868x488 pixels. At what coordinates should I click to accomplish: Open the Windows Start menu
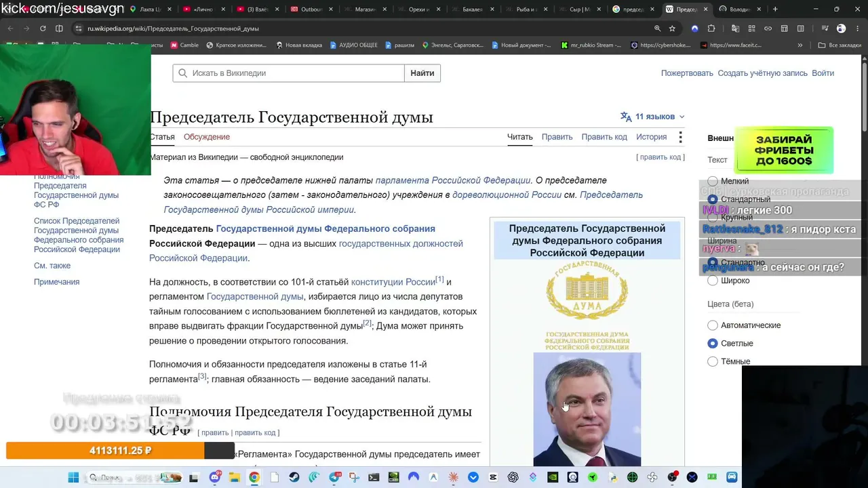tap(73, 477)
